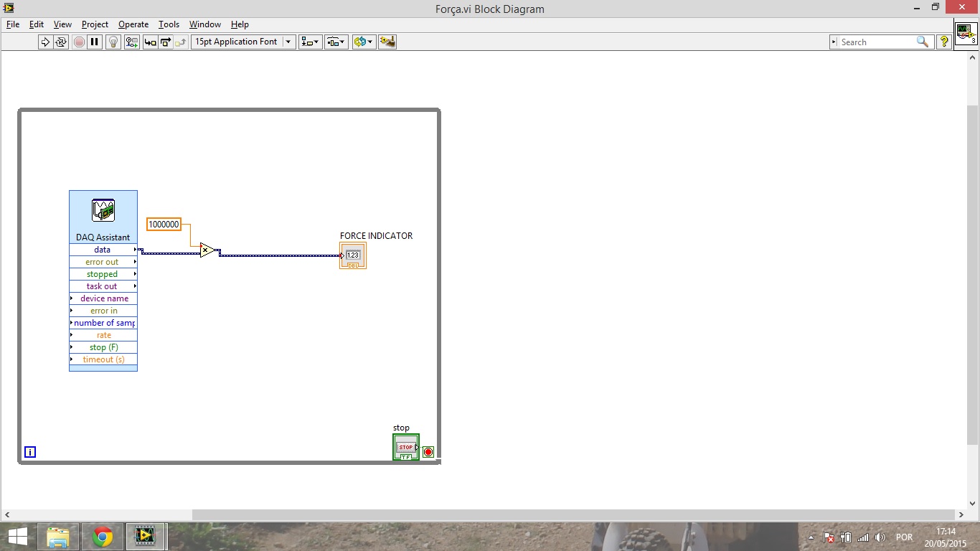Viewport: 980px width, 551px height.
Task: Select the Multiply function node
Action: coord(207,250)
